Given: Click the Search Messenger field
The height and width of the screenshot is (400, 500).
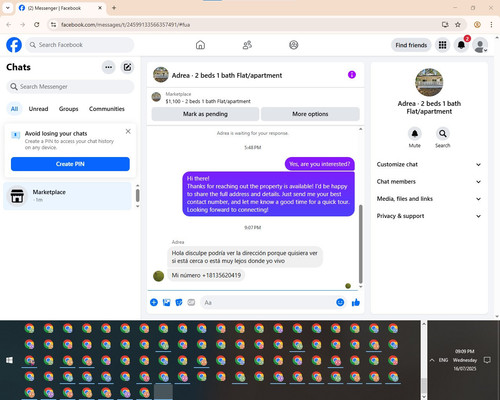Looking at the screenshot, I should 70,87.
